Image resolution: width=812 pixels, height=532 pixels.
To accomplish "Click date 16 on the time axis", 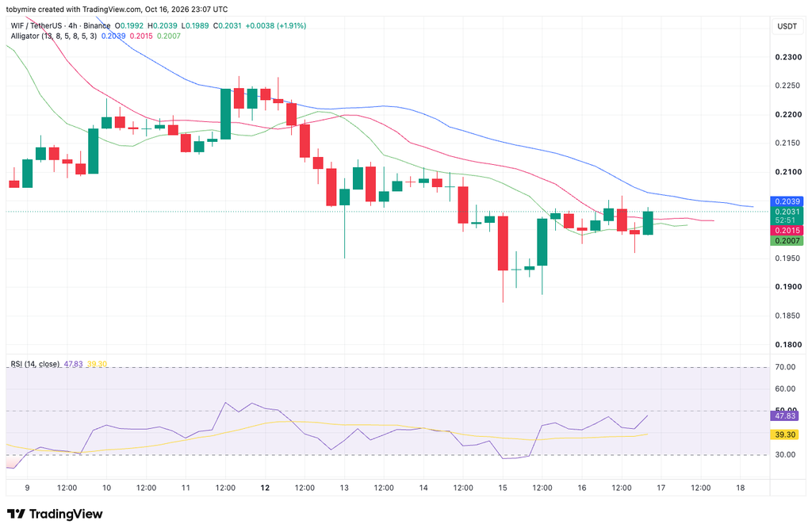I will (582, 488).
